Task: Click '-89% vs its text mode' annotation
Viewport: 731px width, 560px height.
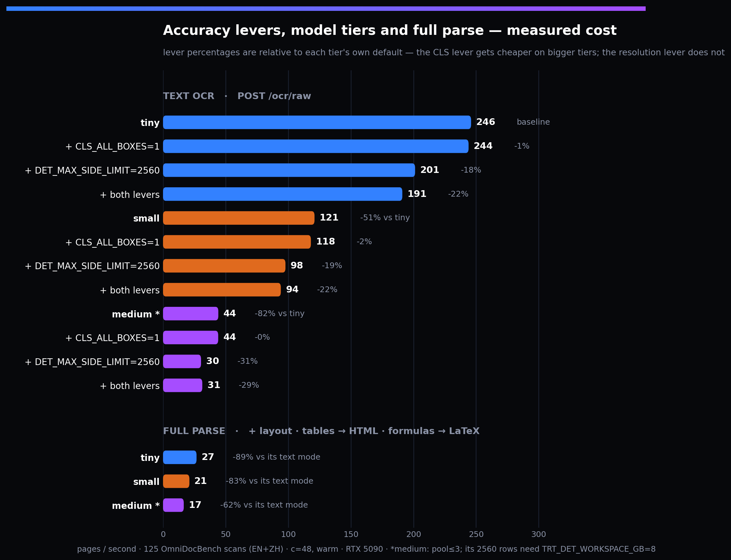Action: pos(276,457)
